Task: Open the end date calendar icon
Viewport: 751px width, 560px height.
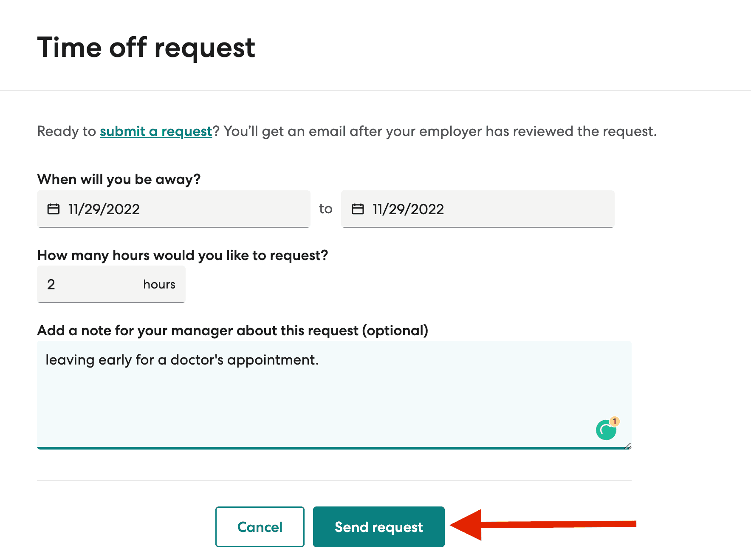Action: (x=358, y=209)
